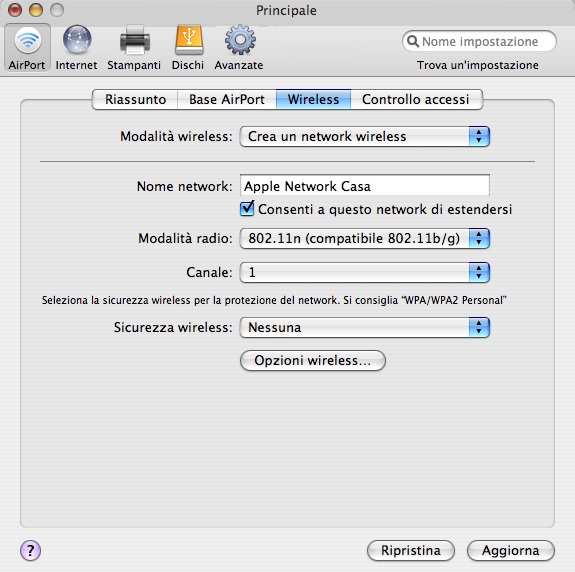Screen dimensions: 575x572
Task: Click the Aggiorna button
Action: pos(510,550)
